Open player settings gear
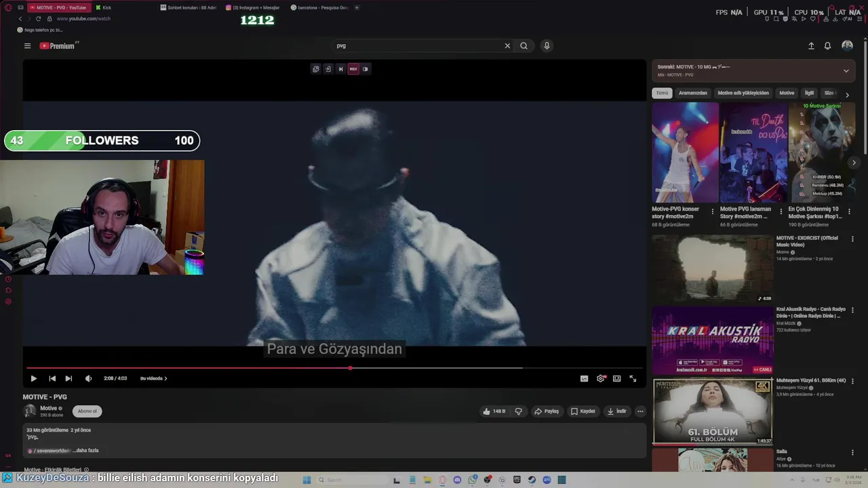Screen dimensions: 868x488 pyautogui.click(x=600, y=379)
